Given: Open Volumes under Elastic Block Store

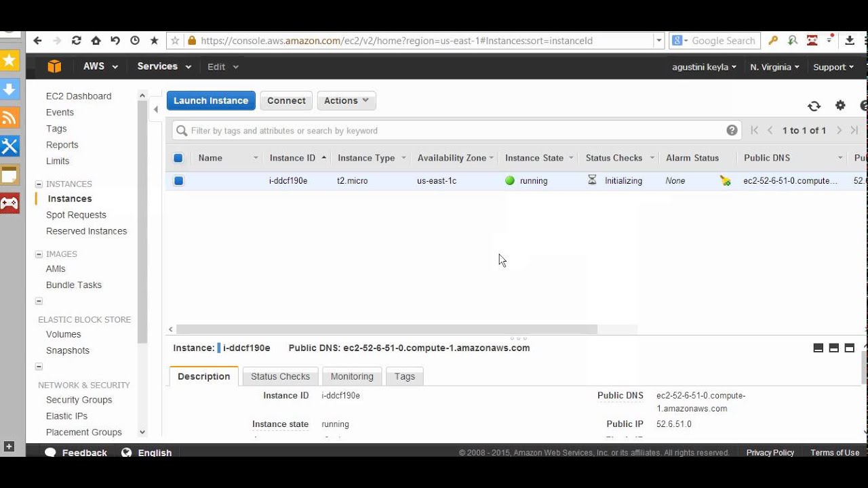Looking at the screenshot, I should tap(64, 334).
